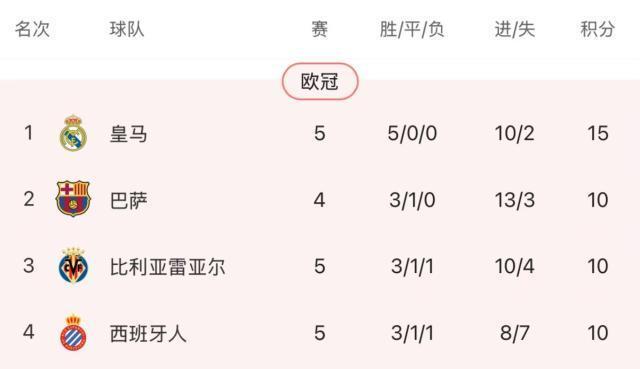Click rank number 1 in standings
This screenshot has height=369, width=640.
click(29, 133)
